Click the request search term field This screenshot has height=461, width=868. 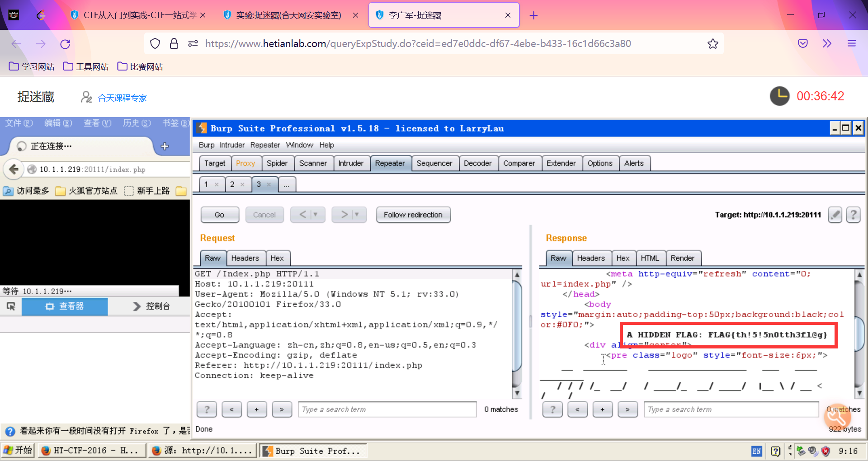tap(387, 409)
